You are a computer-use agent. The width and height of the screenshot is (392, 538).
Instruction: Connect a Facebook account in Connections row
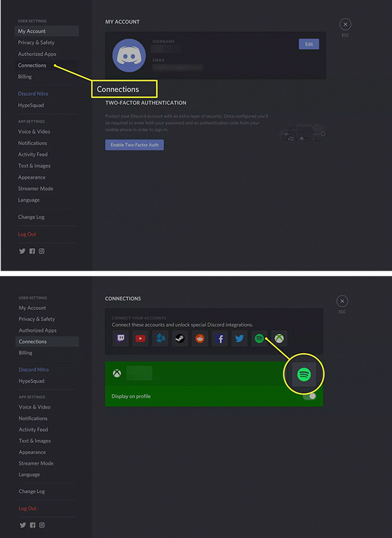[x=220, y=339]
